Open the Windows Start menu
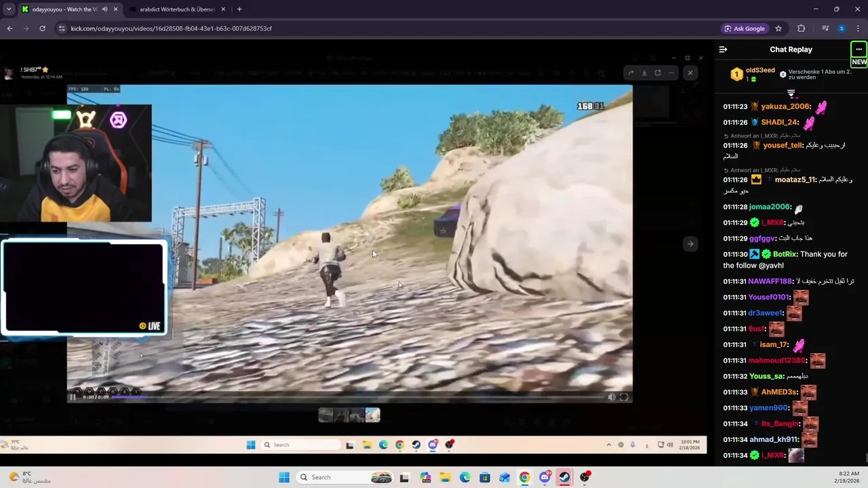Screen dimensions: 868x488 284,477
